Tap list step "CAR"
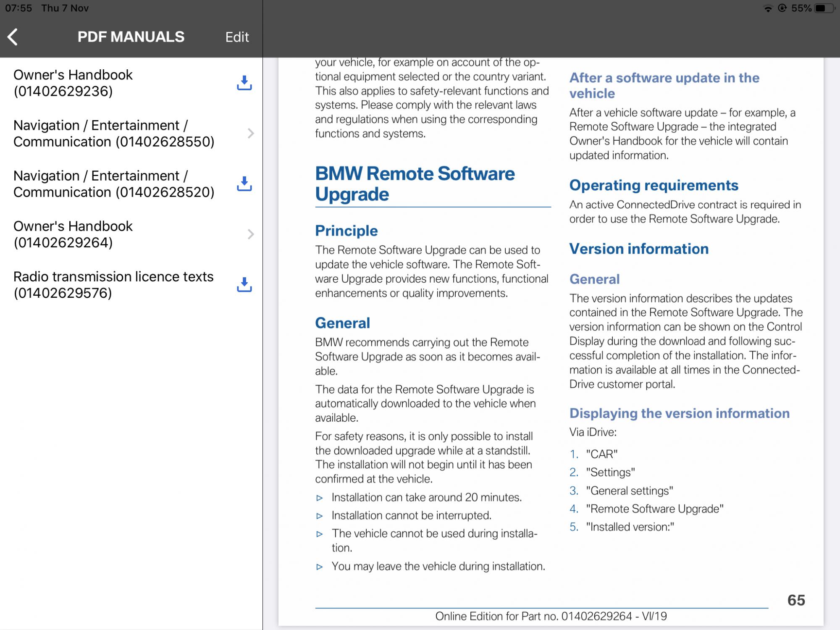 [x=602, y=454]
